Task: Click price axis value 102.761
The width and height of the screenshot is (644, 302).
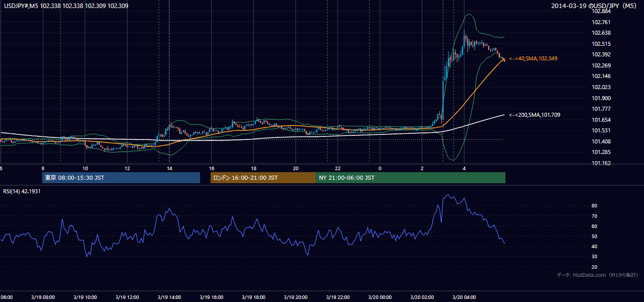Action: tap(601, 22)
